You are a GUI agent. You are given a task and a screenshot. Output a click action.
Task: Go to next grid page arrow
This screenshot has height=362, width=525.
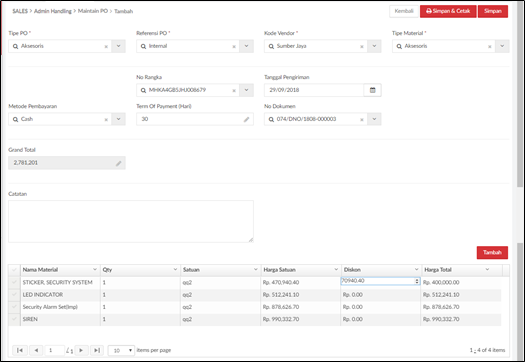pyautogui.click(x=81, y=350)
